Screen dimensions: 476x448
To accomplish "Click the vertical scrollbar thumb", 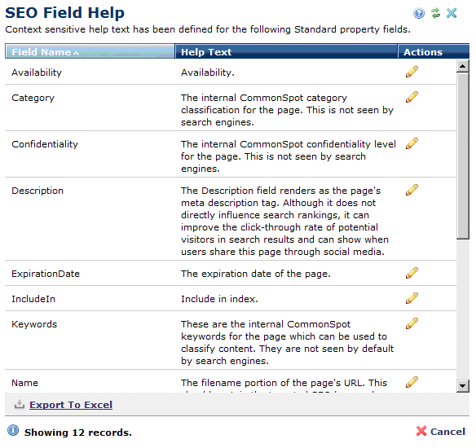I will tap(463, 156).
